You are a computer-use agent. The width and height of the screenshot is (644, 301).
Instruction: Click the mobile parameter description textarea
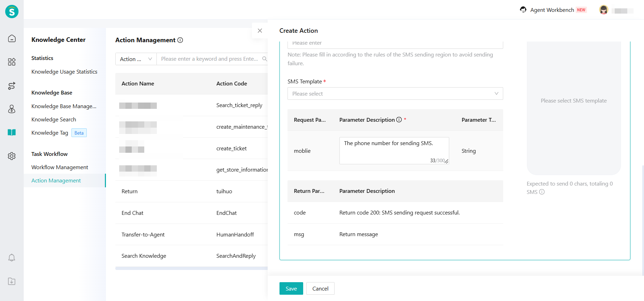click(x=394, y=150)
